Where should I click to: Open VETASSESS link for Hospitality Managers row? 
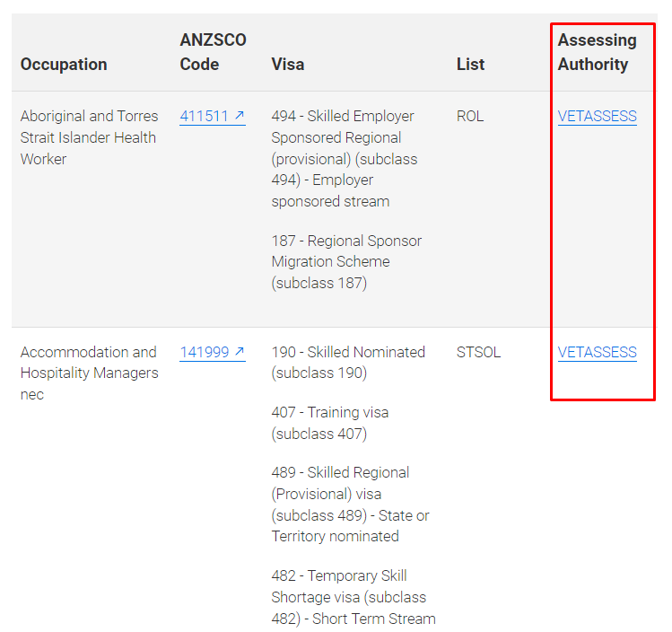[597, 352]
